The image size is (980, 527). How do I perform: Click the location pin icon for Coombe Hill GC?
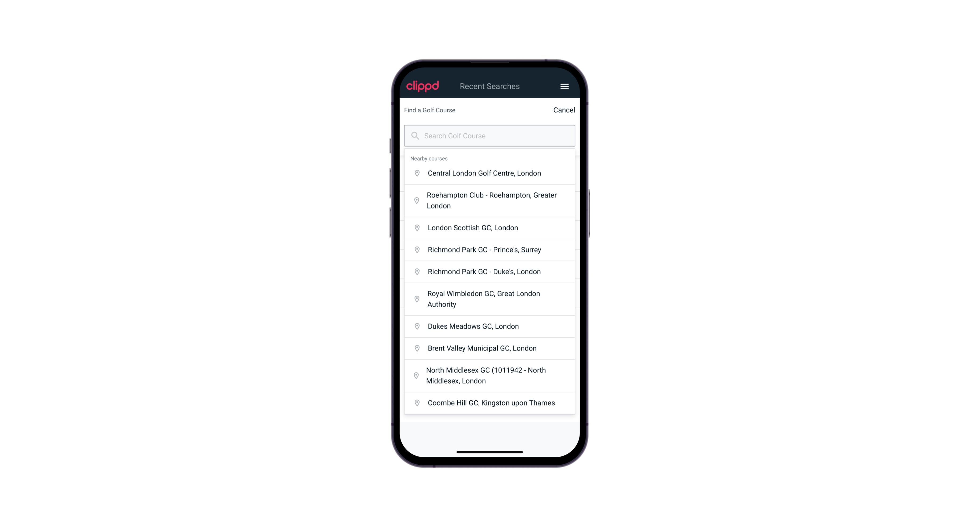pos(416,402)
